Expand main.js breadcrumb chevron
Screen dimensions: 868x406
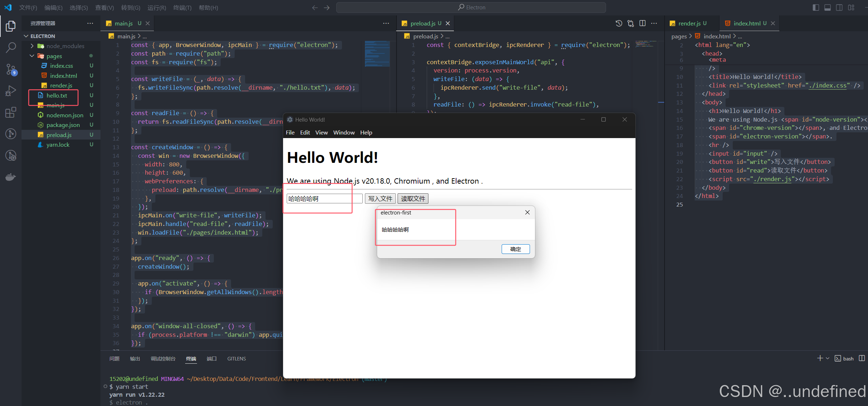coord(139,36)
